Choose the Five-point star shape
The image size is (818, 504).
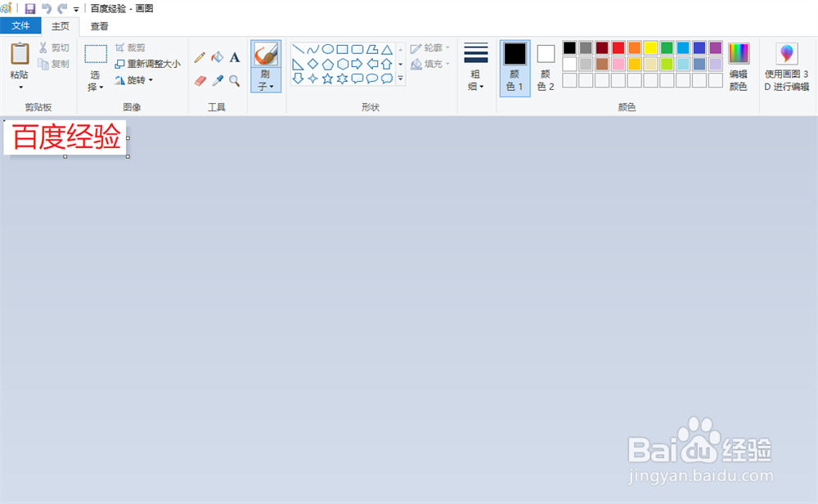click(328, 79)
